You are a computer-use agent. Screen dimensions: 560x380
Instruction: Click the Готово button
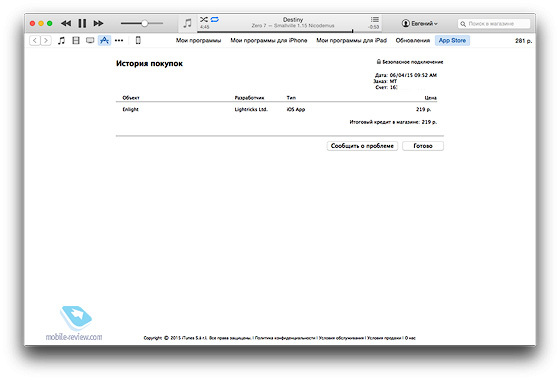423,146
